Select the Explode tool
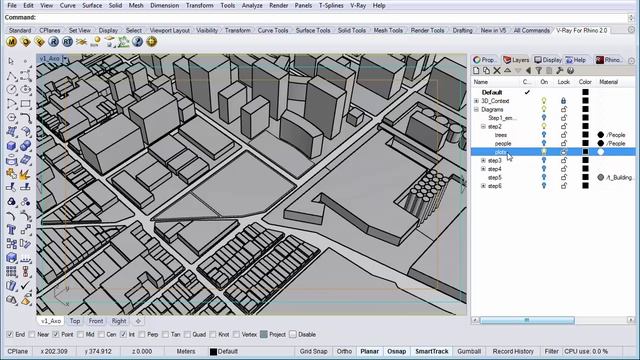This screenshot has height=360, width=640. click(x=24, y=174)
